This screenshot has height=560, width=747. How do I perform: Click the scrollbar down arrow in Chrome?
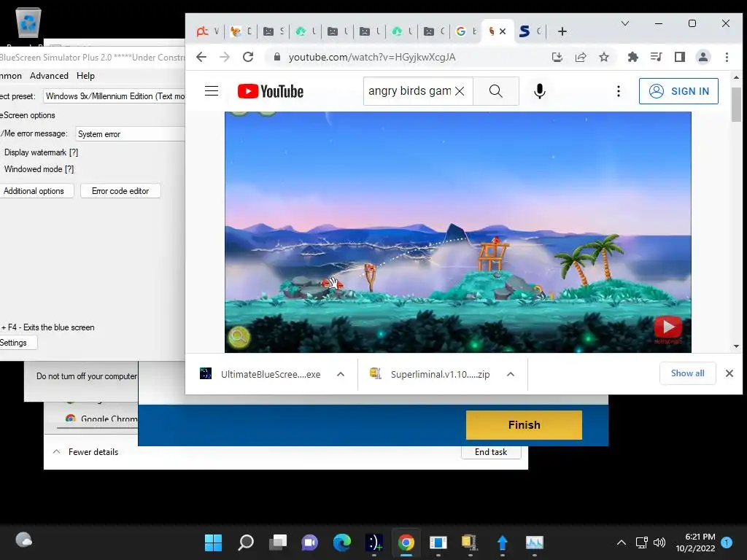pyautogui.click(x=737, y=346)
